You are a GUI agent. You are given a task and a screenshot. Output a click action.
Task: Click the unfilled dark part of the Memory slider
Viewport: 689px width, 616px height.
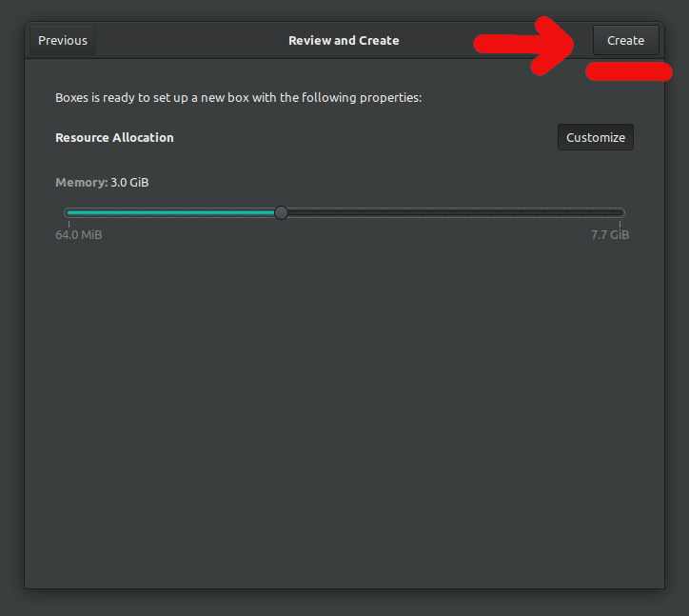tap(452, 212)
